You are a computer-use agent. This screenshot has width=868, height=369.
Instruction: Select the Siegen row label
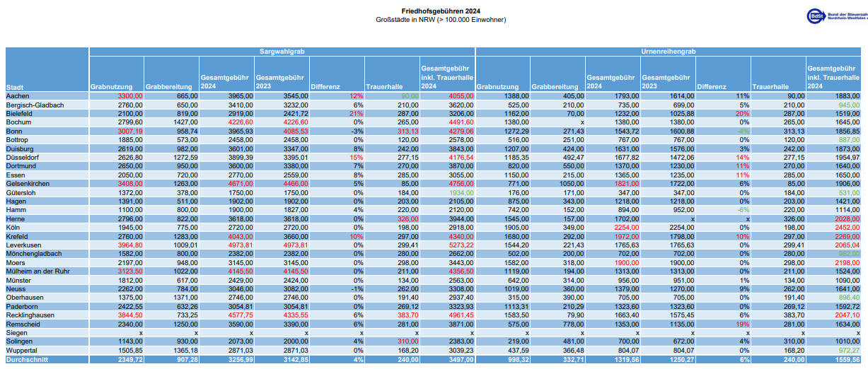click(x=17, y=333)
